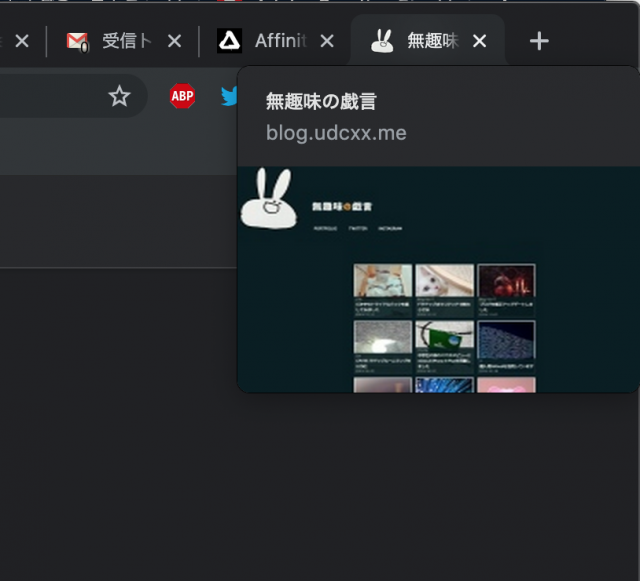Viewport: 640px width, 581px height.
Task: Close the Gmail 受信ト tab
Action: pyautogui.click(x=174, y=41)
